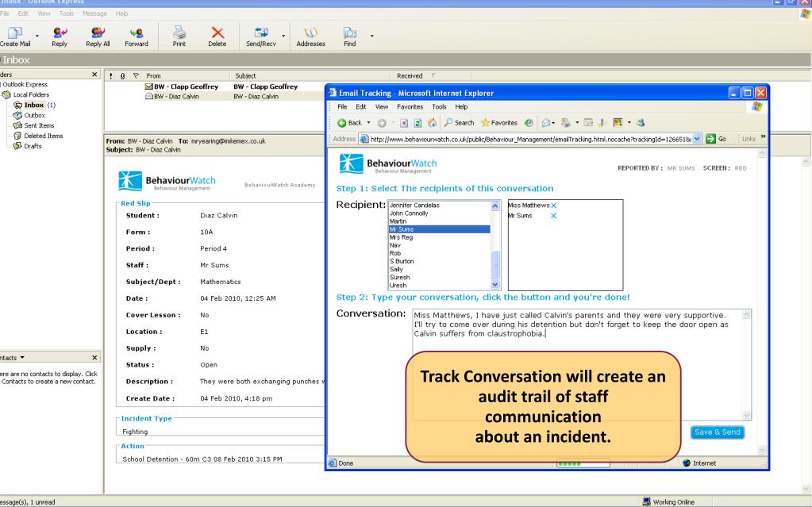Viewport: 812px width, 507px height.
Task: Open the Drafts folder
Action: click(x=28, y=146)
